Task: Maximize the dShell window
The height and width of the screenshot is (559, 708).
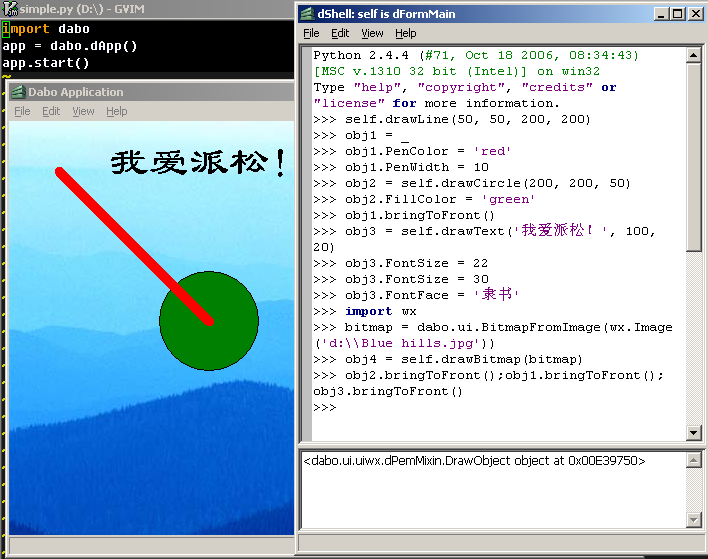Action: pos(677,14)
